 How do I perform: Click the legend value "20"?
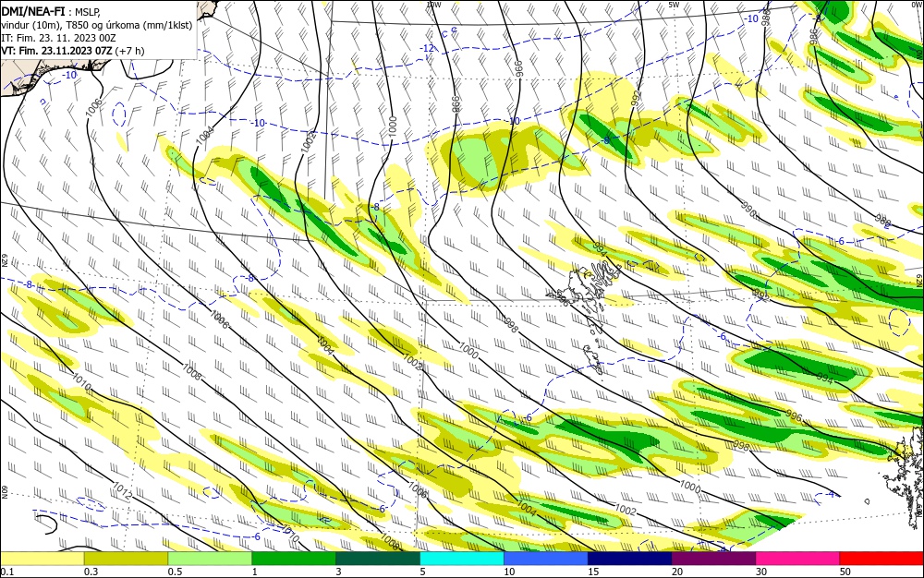pyautogui.click(x=677, y=572)
